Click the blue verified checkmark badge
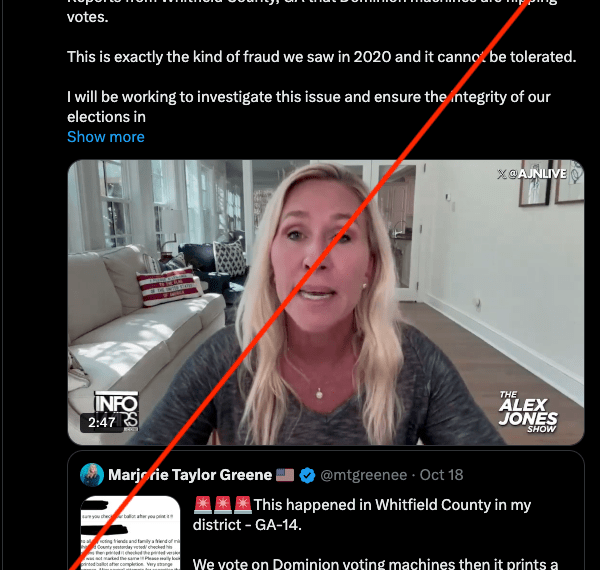This screenshot has width=600, height=570. tap(307, 475)
